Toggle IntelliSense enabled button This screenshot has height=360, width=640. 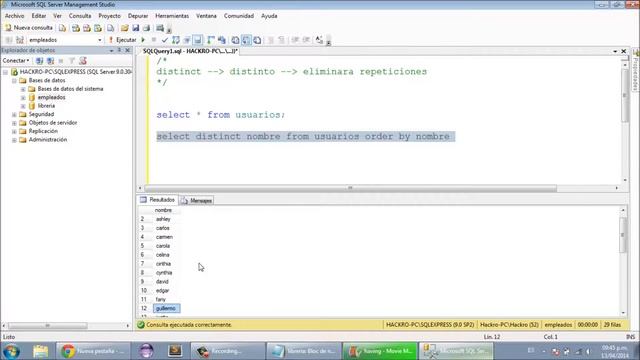point(198,40)
